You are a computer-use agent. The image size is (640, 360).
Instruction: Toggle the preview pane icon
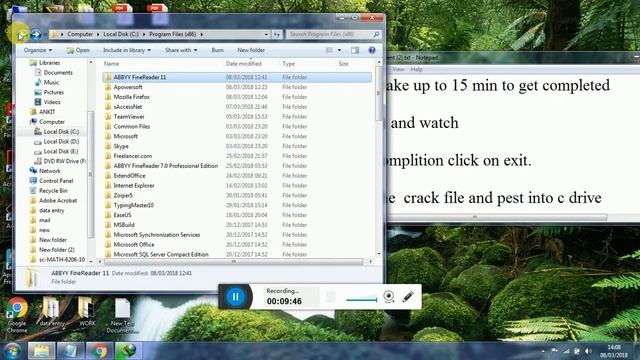click(x=355, y=50)
